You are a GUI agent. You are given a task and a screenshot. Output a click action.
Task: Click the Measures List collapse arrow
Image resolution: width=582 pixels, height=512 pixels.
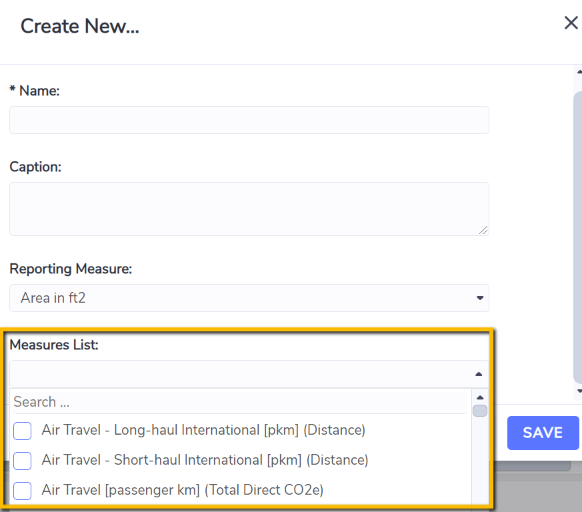(x=479, y=374)
